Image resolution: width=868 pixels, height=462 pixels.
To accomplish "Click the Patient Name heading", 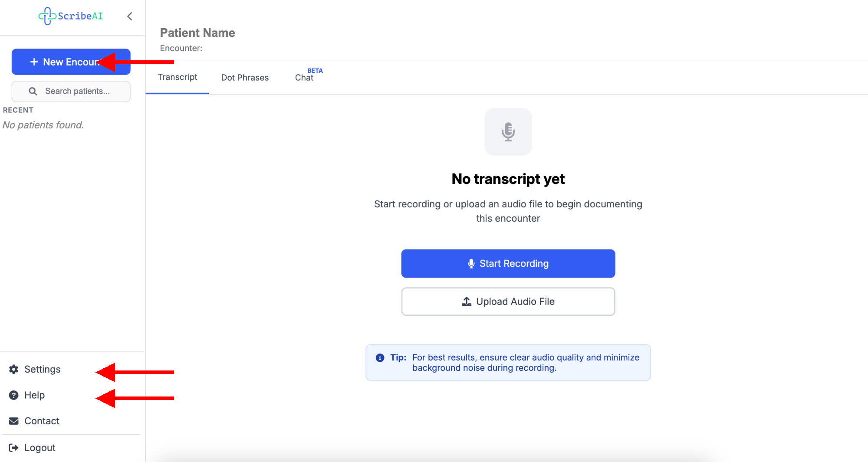I will [x=197, y=33].
